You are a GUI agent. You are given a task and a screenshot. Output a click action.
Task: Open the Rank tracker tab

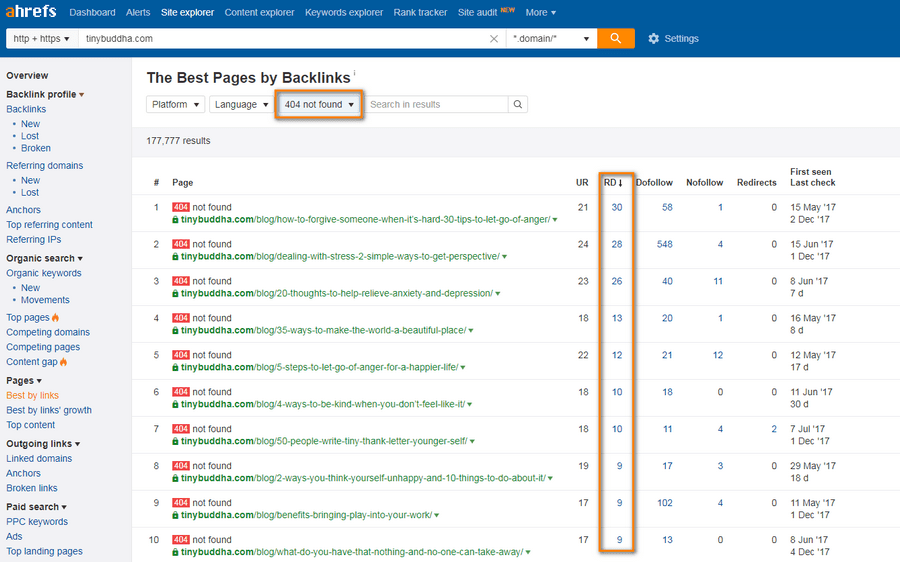pyautogui.click(x=420, y=12)
